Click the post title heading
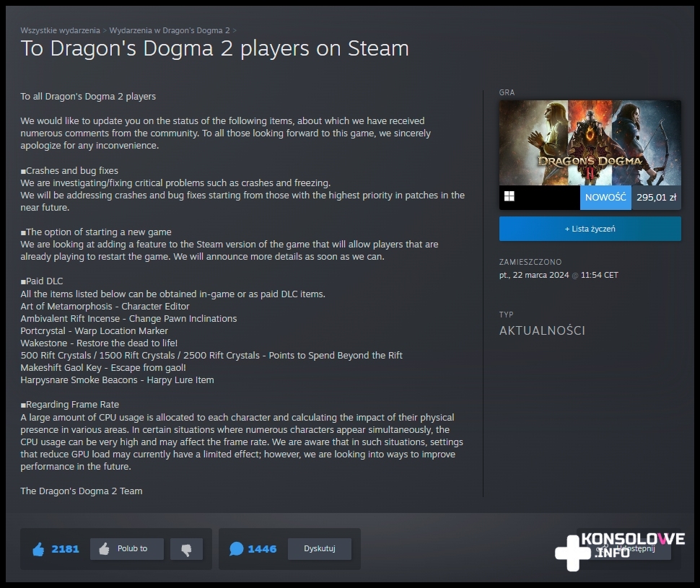Viewport: 700px width, 588px height. [215, 48]
